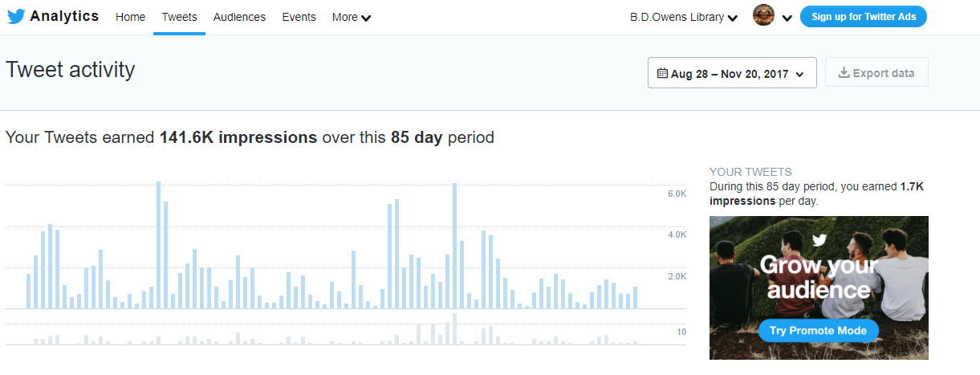Open the B.D.Owens Library account dropdown

coord(684,17)
